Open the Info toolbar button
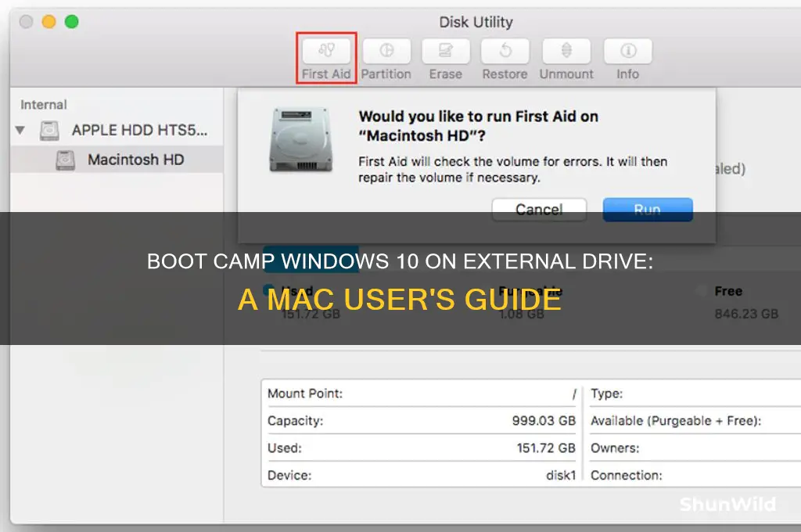Viewport: 801px width, 532px height. (x=628, y=51)
